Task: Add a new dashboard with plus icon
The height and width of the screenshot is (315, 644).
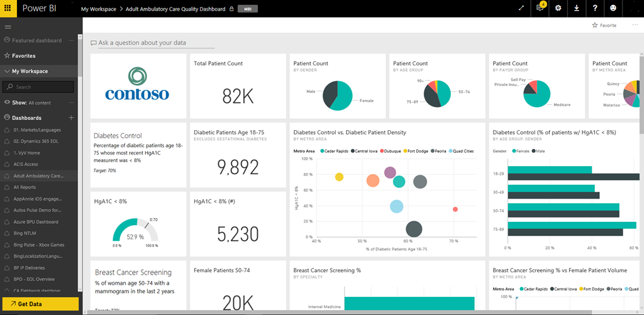Action: pyautogui.click(x=71, y=118)
